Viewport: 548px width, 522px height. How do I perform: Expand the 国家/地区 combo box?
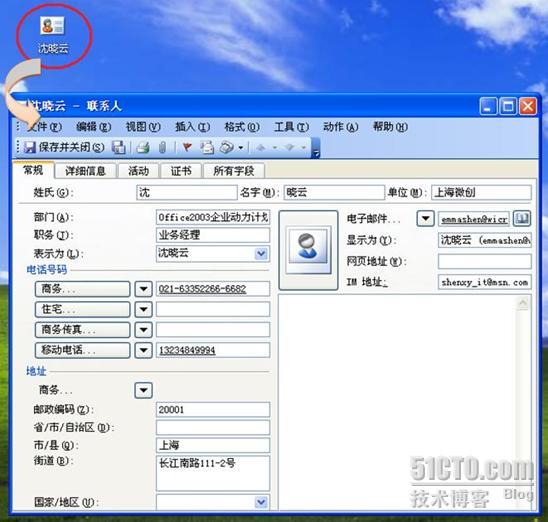pos(261,502)
